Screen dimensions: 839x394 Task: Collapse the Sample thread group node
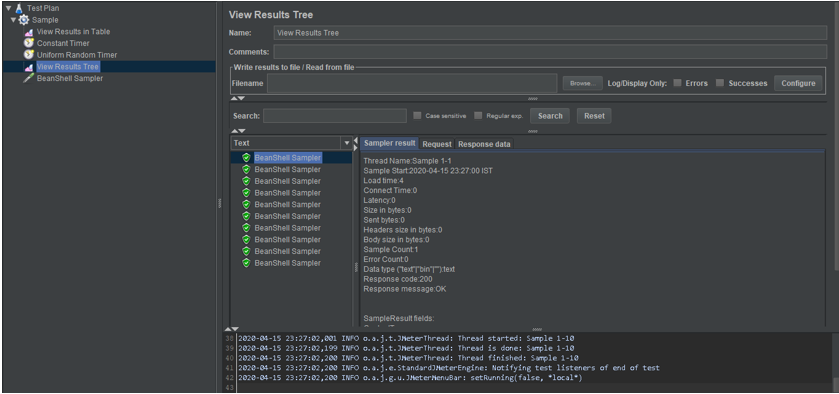point(13,20)
